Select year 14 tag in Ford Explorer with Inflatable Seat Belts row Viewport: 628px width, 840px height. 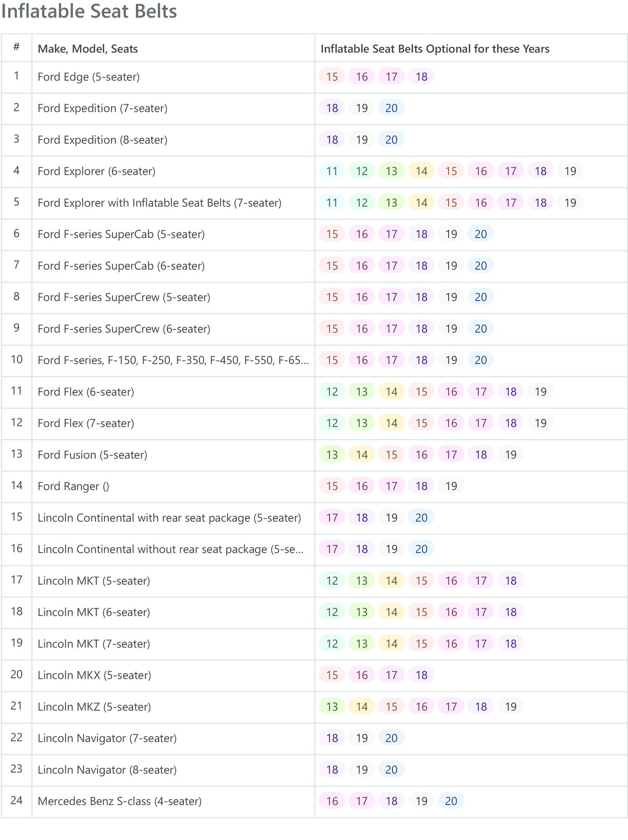(422, 203)
